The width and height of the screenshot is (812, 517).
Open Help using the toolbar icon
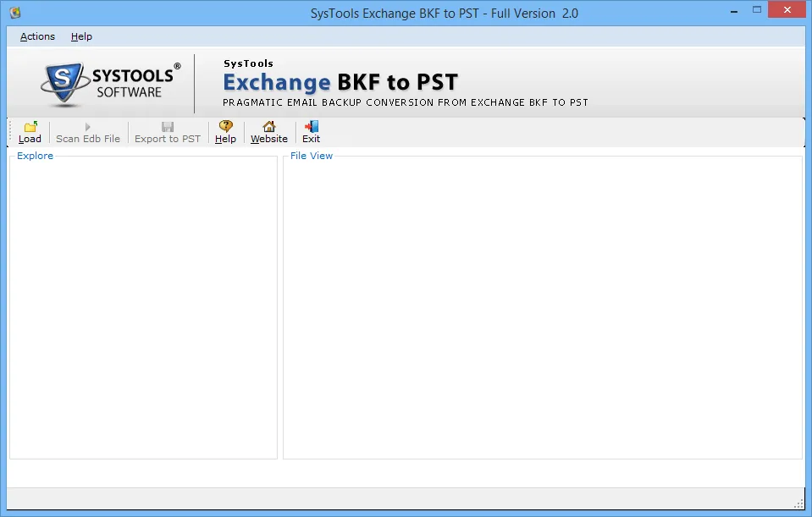[225, 131]
